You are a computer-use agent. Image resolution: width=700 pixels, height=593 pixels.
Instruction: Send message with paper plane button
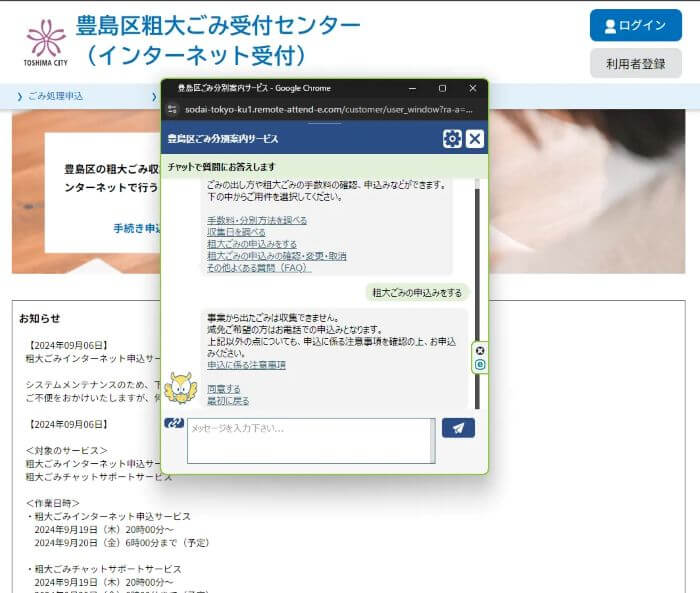[458, 428]
